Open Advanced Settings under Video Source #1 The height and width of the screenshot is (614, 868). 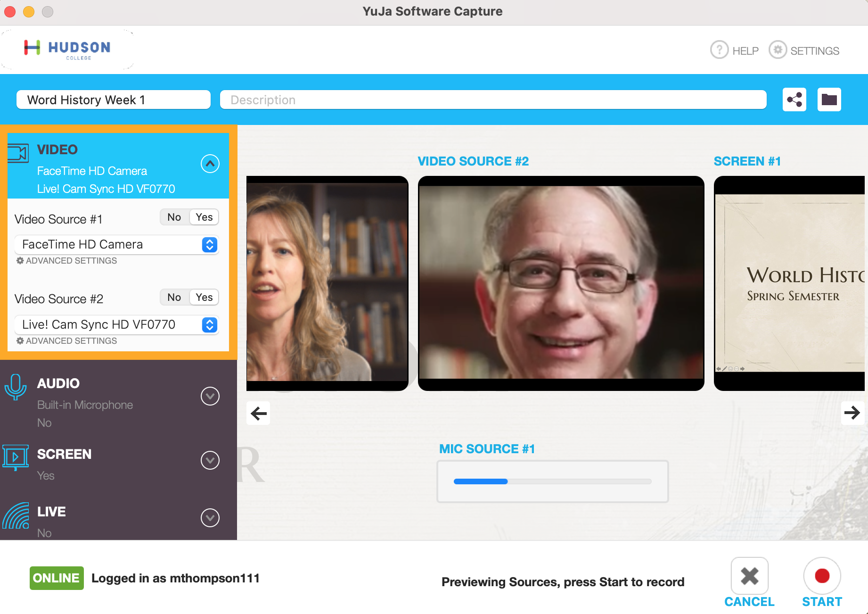[x=66, y=261]
